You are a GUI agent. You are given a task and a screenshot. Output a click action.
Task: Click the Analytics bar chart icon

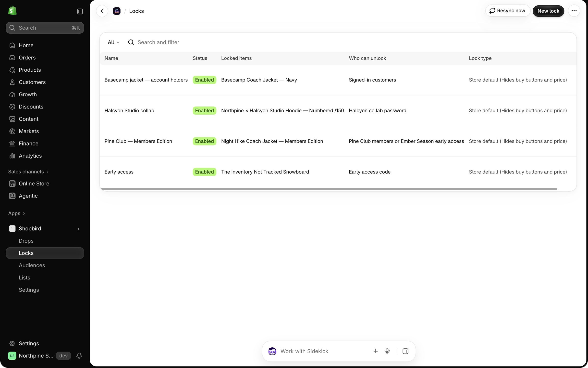[x=12, y=156]
